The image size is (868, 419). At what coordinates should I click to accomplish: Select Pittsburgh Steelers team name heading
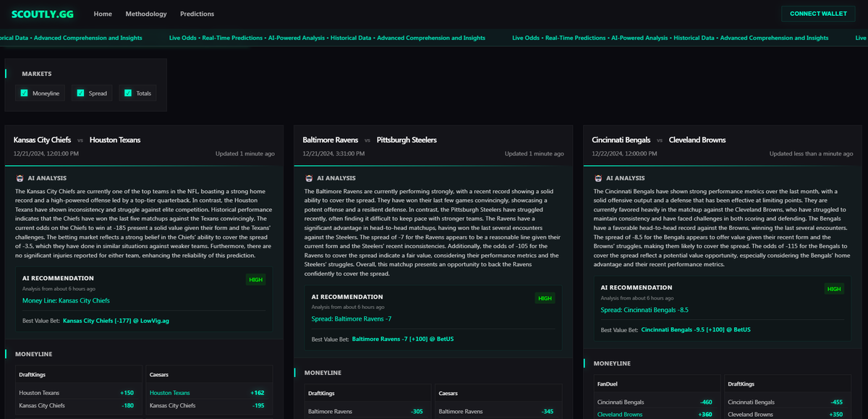(x=407, y=140)
